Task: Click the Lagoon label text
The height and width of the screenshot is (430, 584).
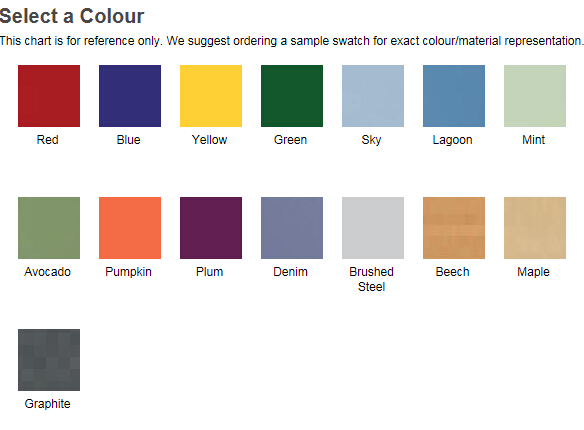Action: click(x=453, y=140)
